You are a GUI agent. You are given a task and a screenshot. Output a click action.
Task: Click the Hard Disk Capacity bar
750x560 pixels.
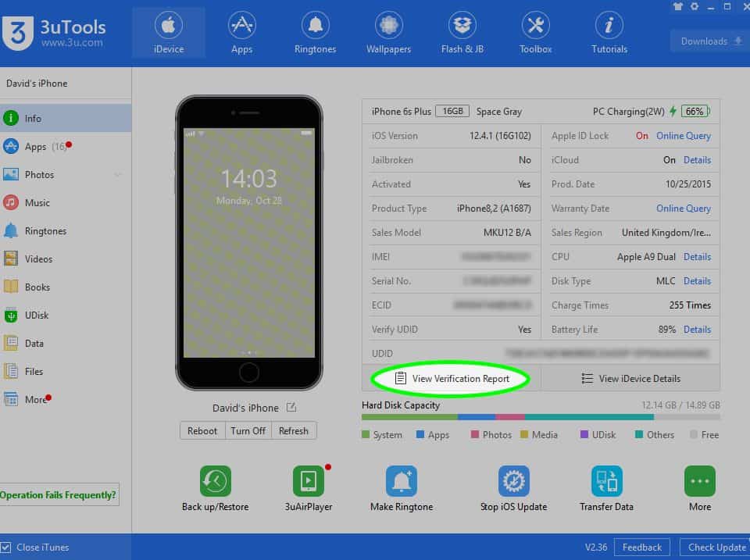click(541, 417)
